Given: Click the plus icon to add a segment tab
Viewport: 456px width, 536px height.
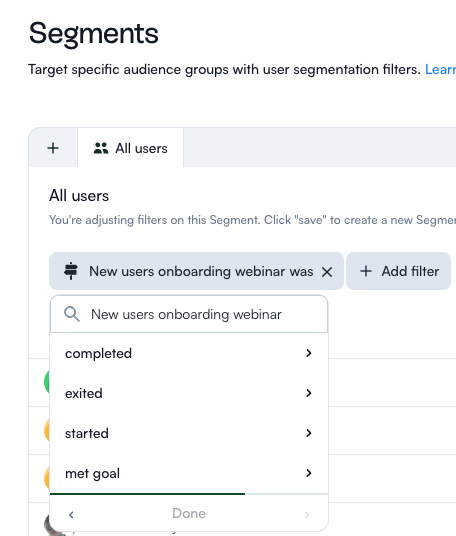Looking at the screenshot, I should click(x=53, y=148).
